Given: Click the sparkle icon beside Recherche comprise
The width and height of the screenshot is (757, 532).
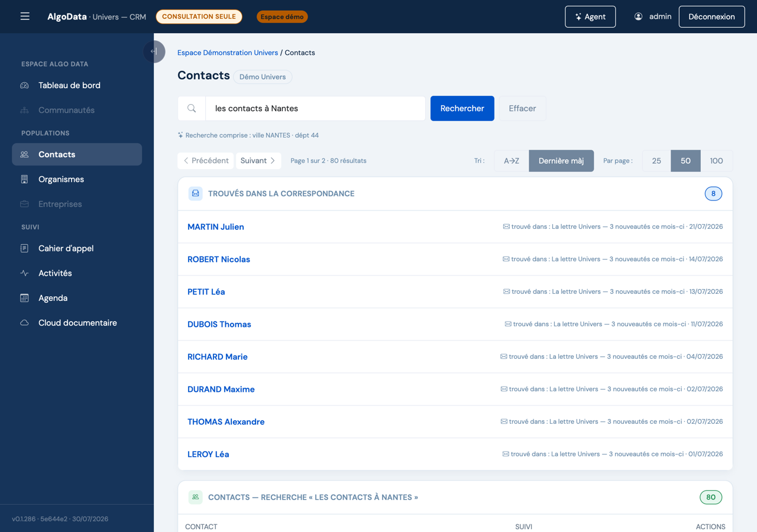Looking at the screenshot, I should point(180,135).
